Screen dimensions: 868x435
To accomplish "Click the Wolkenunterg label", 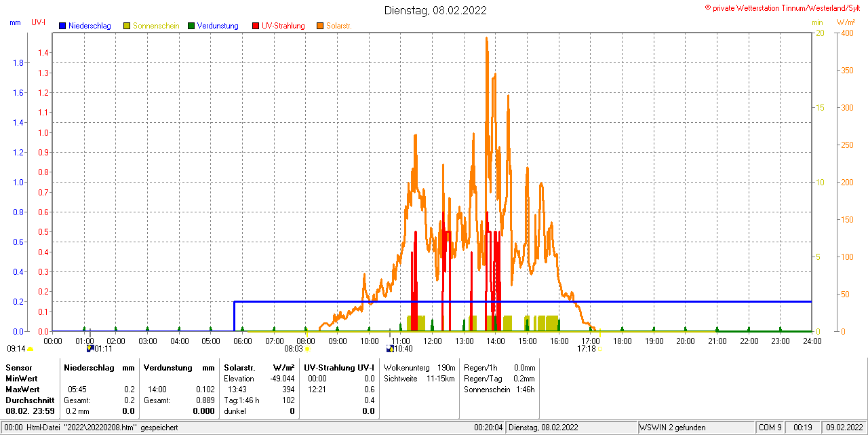I will (x=407, y=367).
